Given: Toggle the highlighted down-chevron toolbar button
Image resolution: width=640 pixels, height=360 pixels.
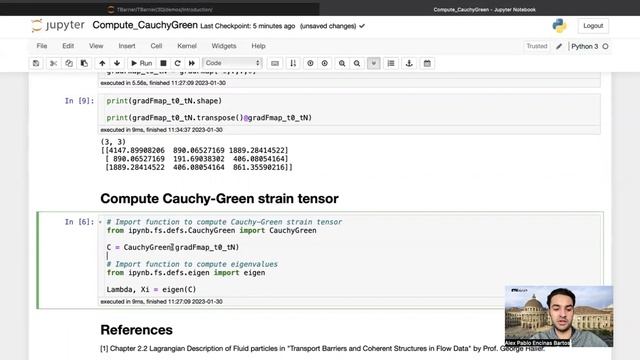Looking at the screenshot, I should tap(373, 63).
